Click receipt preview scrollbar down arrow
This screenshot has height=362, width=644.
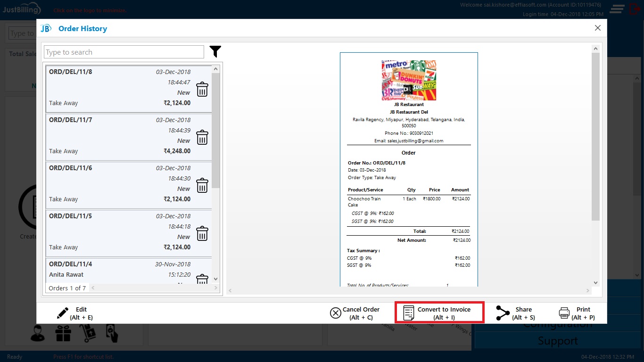pyautogui.click(x=595, y=283)
